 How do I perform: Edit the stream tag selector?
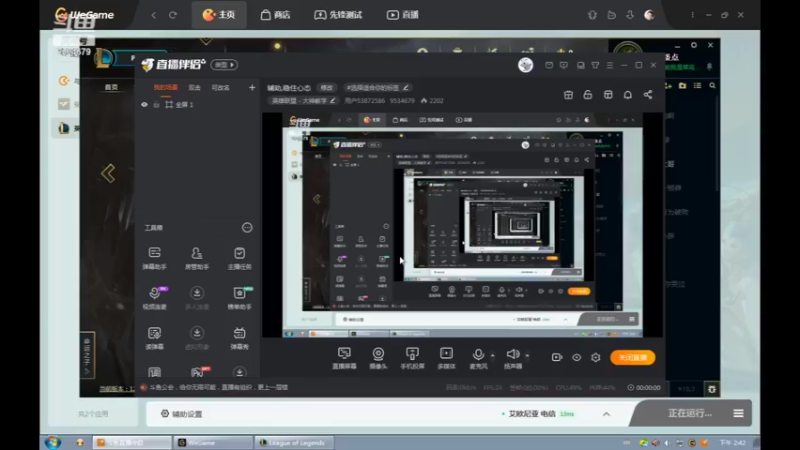(x=378, y=88)
